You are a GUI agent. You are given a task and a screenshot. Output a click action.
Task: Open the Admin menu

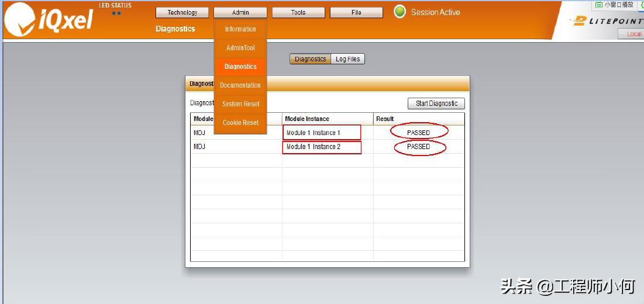tap(240, 13)
